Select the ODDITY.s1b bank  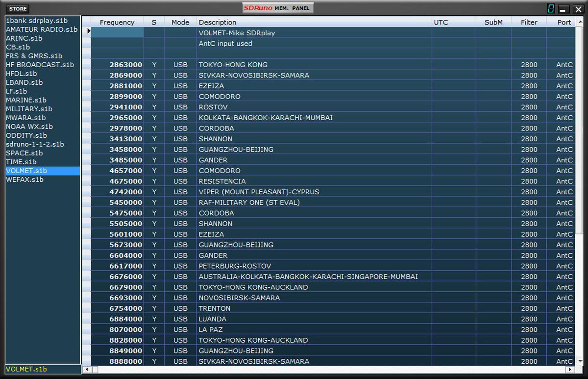pyautogui.click(x=26, y=135)
